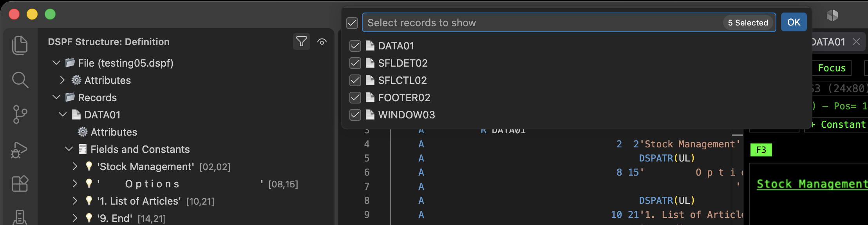868x225 pixels.
Task: Click the F3 function key indicator
Action: 761,150
